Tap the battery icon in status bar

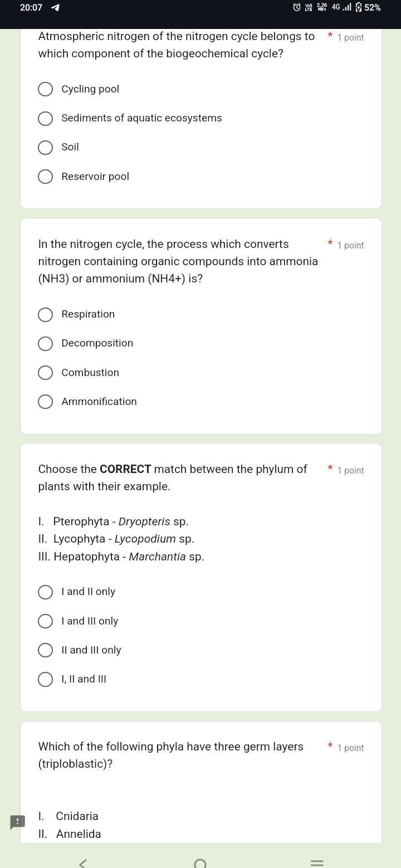coord(359,8)
